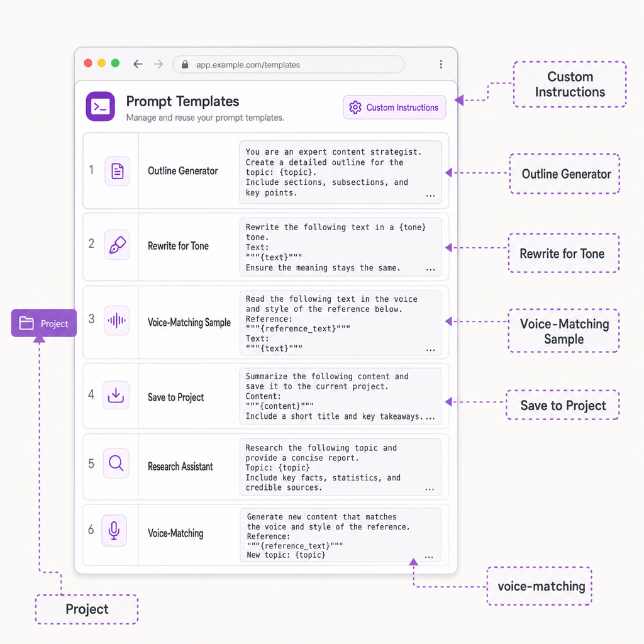Click the app.example.com/templates address bar
Viewport: 644px width, 644px height.
coord(288,65)
